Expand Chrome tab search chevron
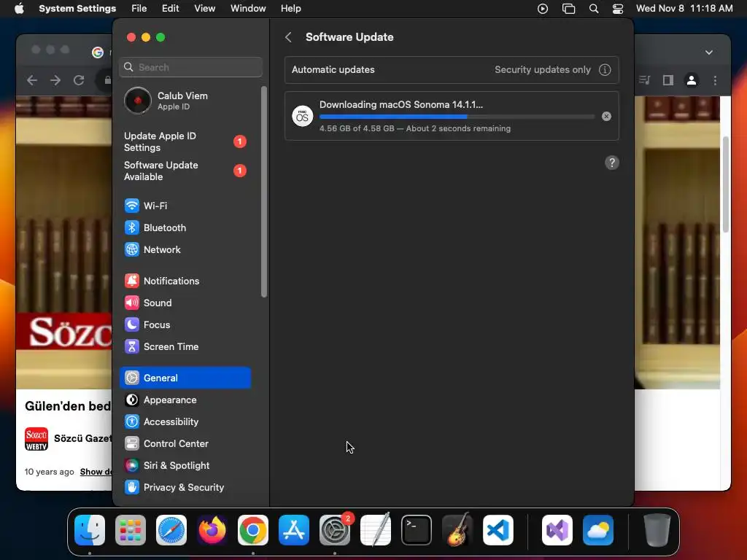 pos(709,52)
